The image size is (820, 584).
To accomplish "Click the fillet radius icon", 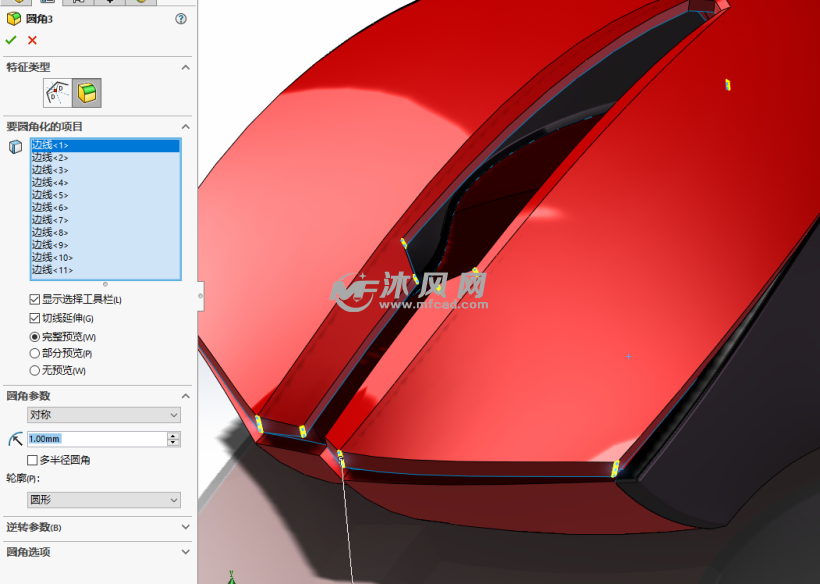I will point(15,439).
